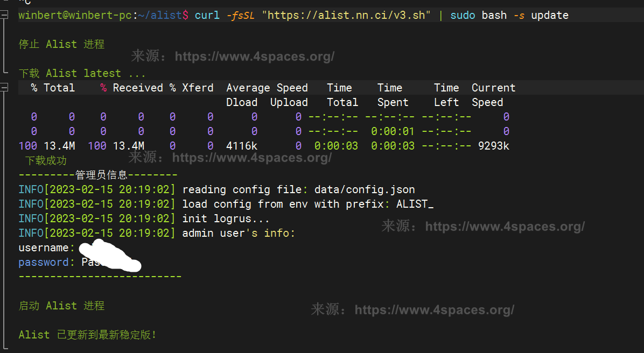Click the username: label
Screen dimensions: 644x353
point(46,248)
